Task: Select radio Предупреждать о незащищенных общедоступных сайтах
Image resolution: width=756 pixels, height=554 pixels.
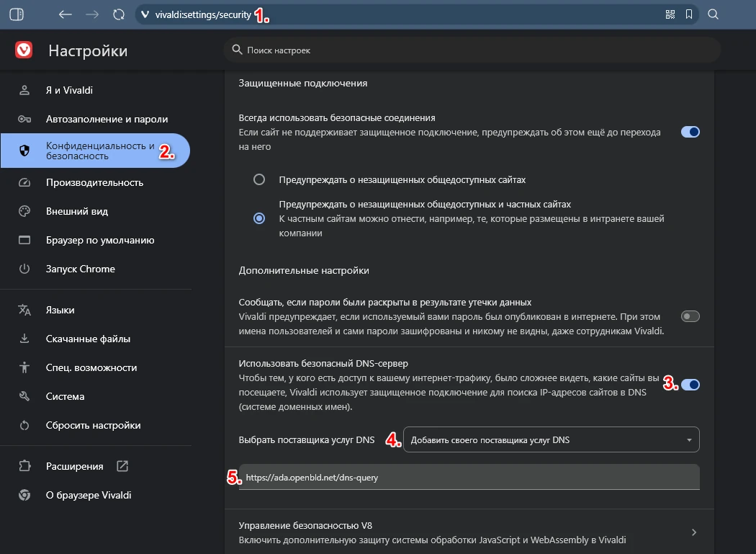Action: pos(259,179)
